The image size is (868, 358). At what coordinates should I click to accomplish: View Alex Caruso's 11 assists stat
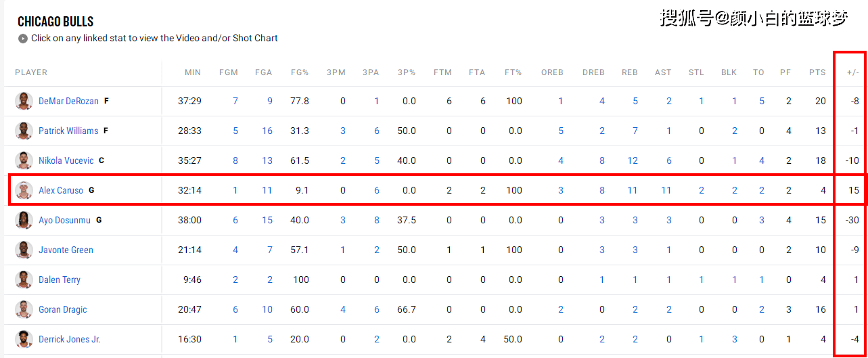pos(666,190)
